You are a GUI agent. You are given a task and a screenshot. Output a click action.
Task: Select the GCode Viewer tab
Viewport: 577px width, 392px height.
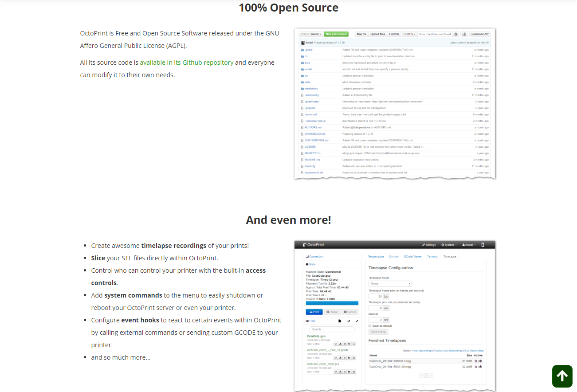tap(412, 256)
